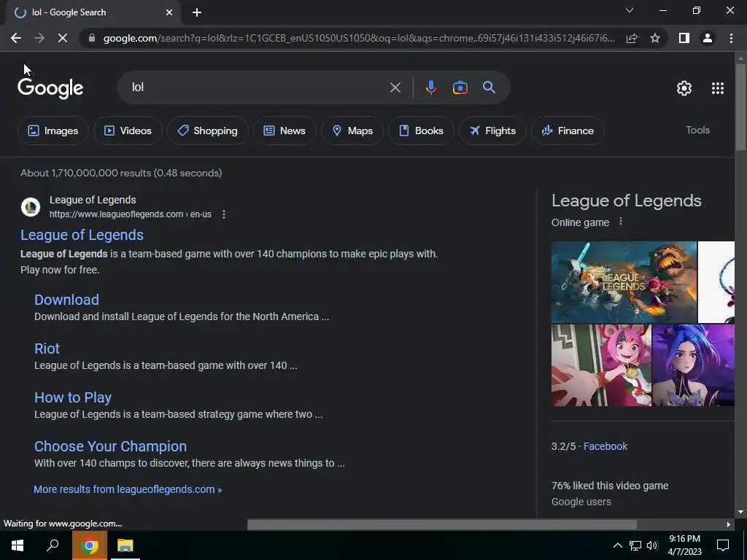
Task: Click the horizontal scrollbar thumb
Action: click(441, 524)
